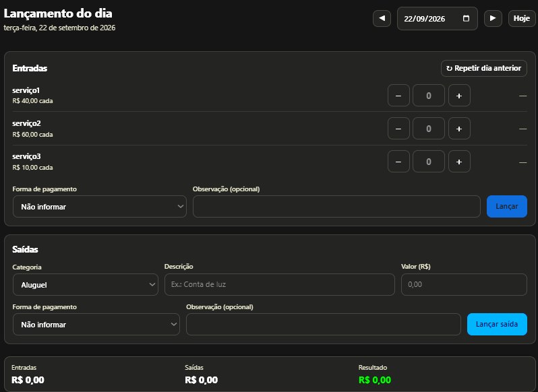The height and width of the screenshot is (392, 538).
Task: Click the 'Lançamento do dia' heading
Action: 58,13
